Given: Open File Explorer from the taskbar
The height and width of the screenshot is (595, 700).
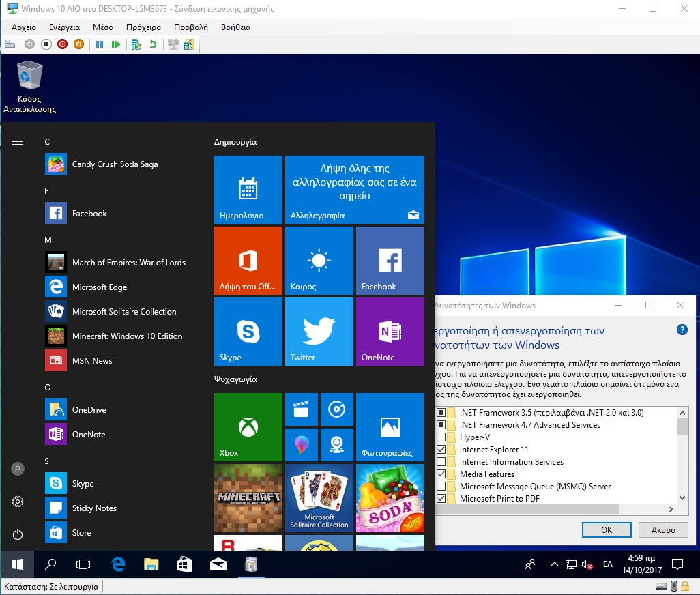Looking at the screenshot, I should pos(151,565).
